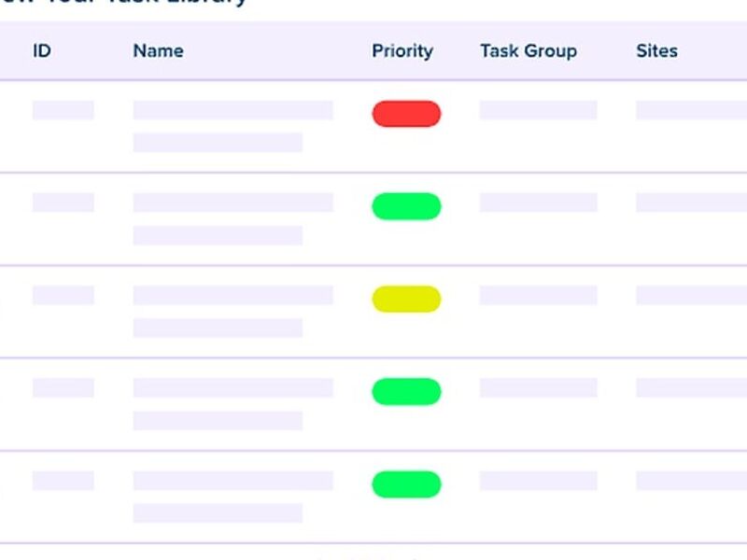Sort by the Name column header

coord(158,51)
